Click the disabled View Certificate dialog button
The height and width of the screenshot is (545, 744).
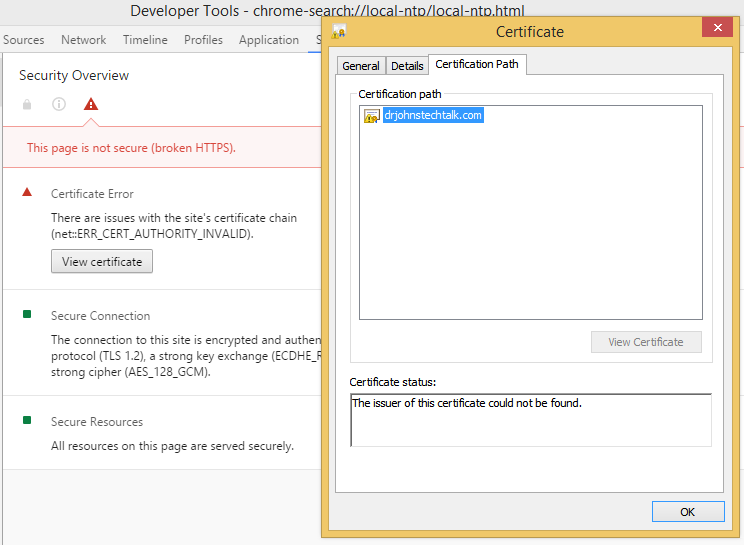click(x=646, y=342)
